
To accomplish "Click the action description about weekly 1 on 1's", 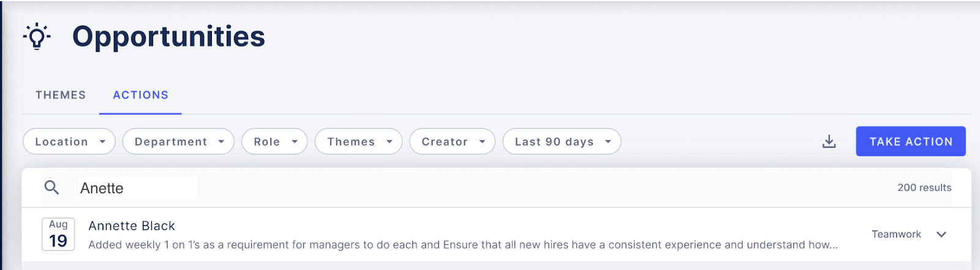I will pyautogui.click(x=463, y=245).
